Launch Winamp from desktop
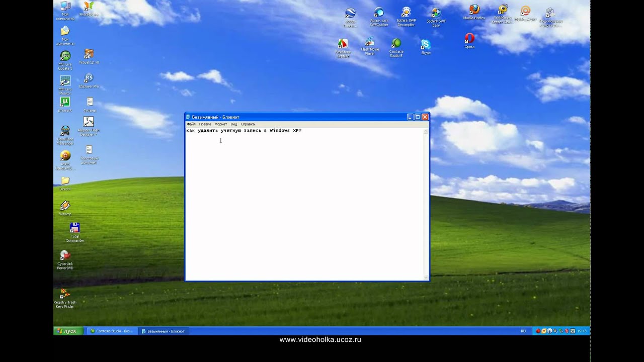644x362 pixels. (x=65, y=208)
